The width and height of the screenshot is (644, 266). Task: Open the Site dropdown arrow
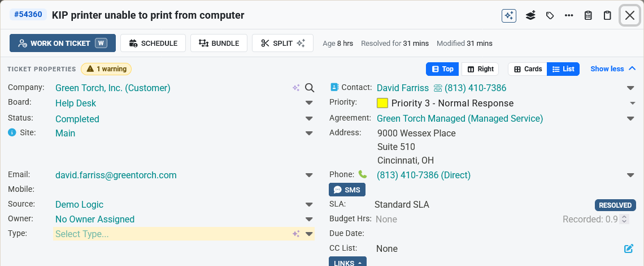tap(309, 134)
